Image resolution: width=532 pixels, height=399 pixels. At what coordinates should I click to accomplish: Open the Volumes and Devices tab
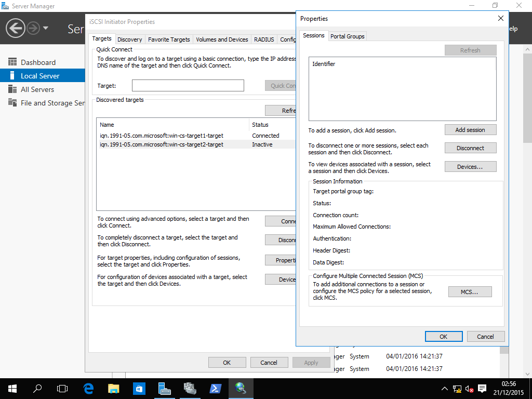coord(222,39)
